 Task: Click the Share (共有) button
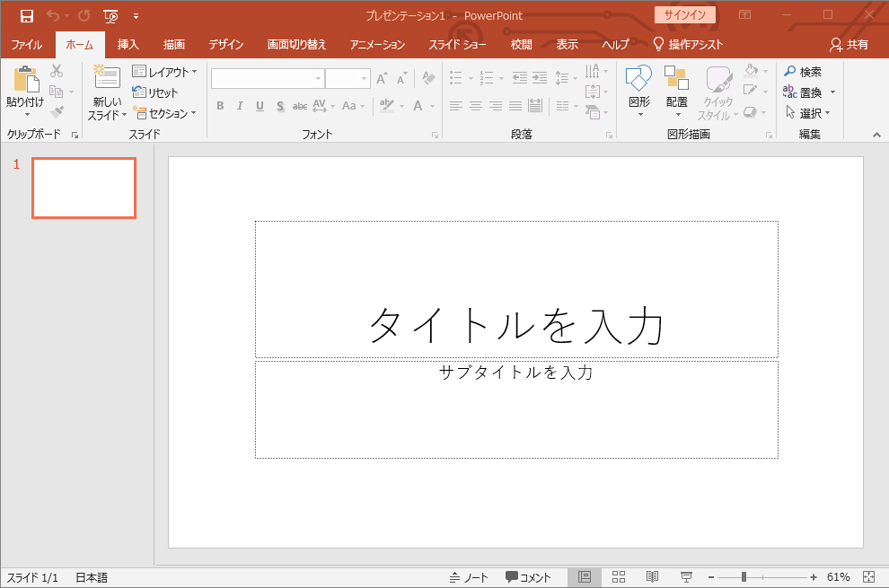coord(849,45)
